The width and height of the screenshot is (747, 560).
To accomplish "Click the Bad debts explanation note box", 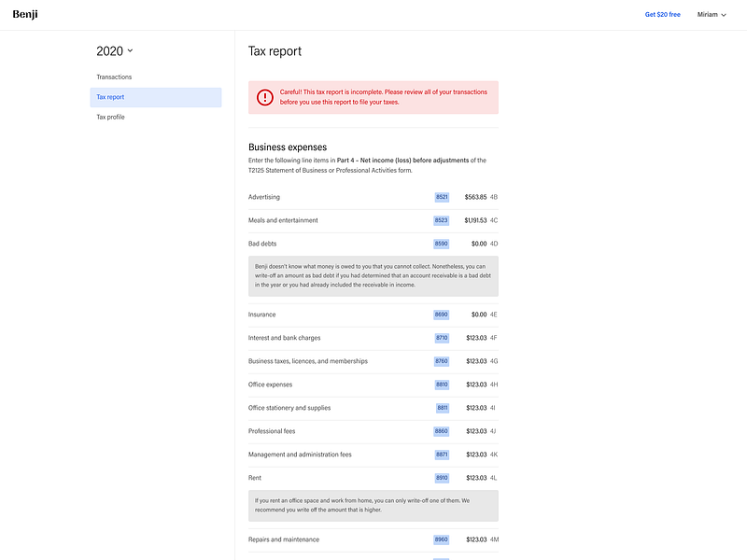I will pyautogui.click(x=373, y=276).
